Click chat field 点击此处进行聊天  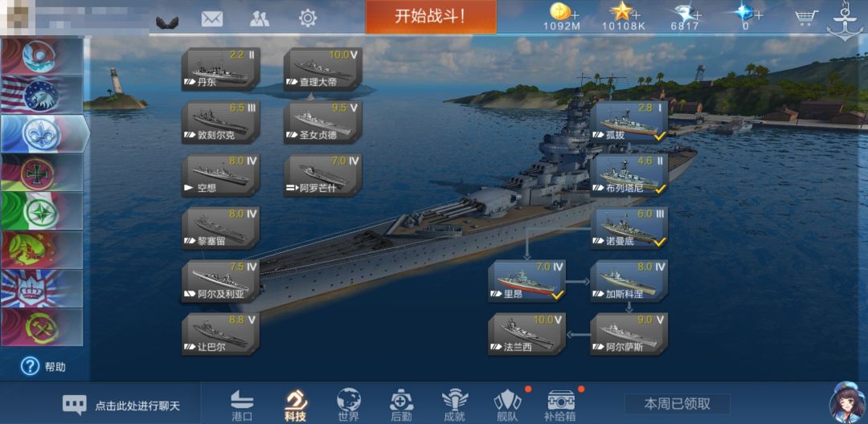pos(121,406)
